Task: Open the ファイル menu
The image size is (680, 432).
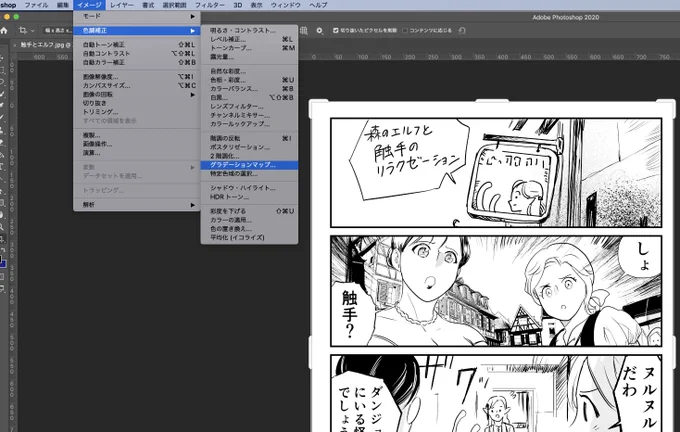Action: [36, 5]
